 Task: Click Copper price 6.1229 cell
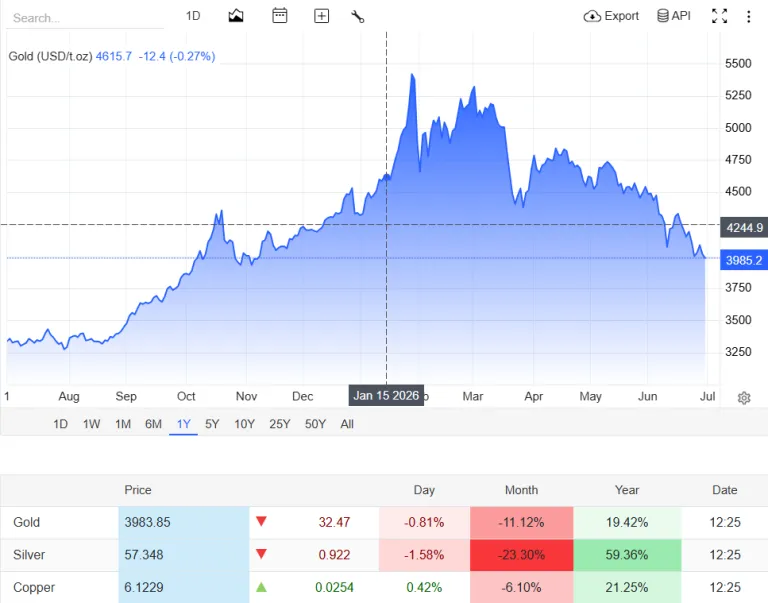click(x=184, y=587)
